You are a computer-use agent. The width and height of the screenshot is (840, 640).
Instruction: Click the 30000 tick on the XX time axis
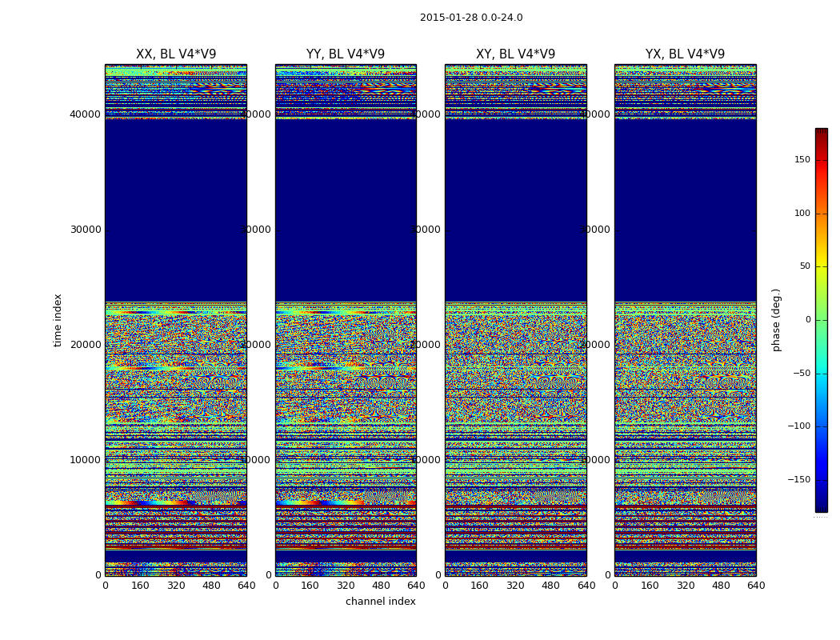[86, 230]
